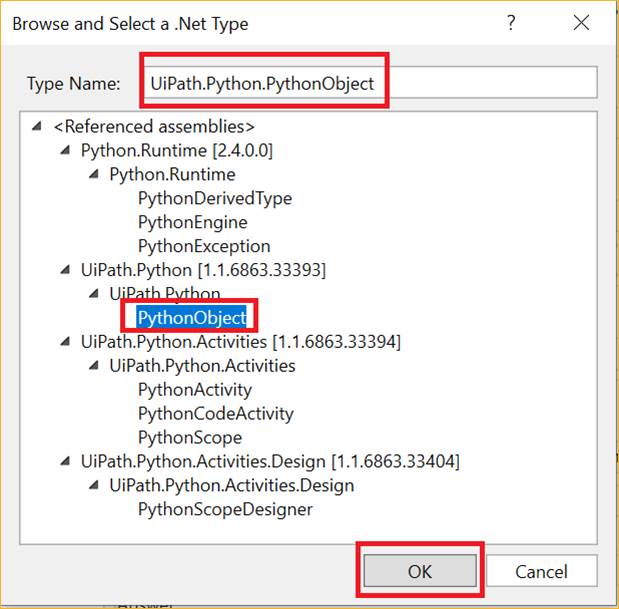Click the UiPath.Python.Activities.Design namespace label
Image resolution: width=619 pixels, height=609 pixels.
[x=232, y=485]
